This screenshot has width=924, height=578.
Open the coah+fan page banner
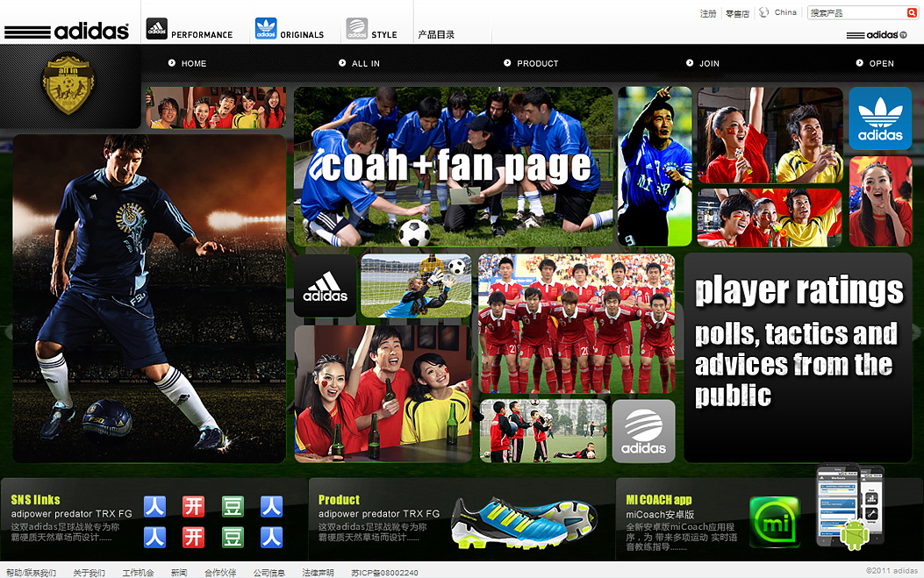[x=454, y=167]
